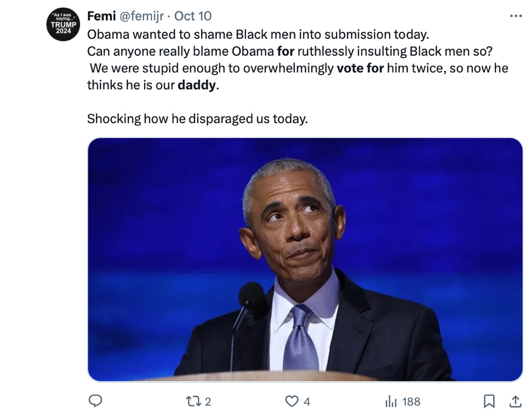The width and height of the screenshot is (532, 414).
Task: Click the reply speech bubble icon
Action: (x=96, y=401)
